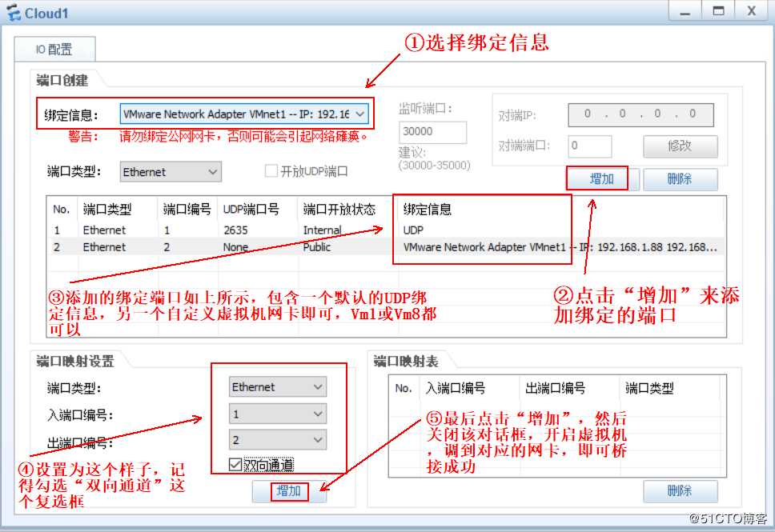The height and width of the screenshot is (532, 775).
Task: Click the 端口开放状态 column header
Action: pos(339,210)
